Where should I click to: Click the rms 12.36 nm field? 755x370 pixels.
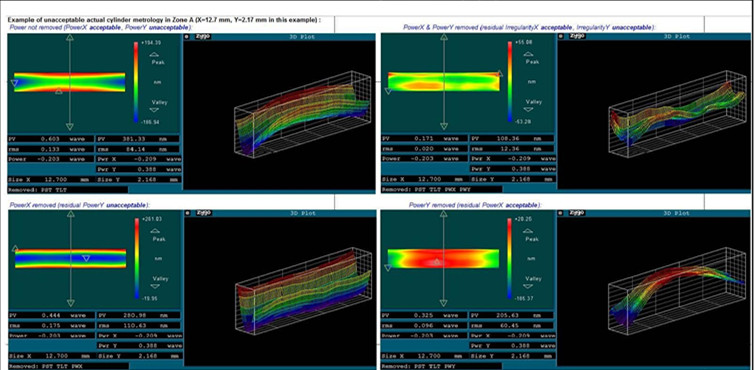click(x=512, y=148)
